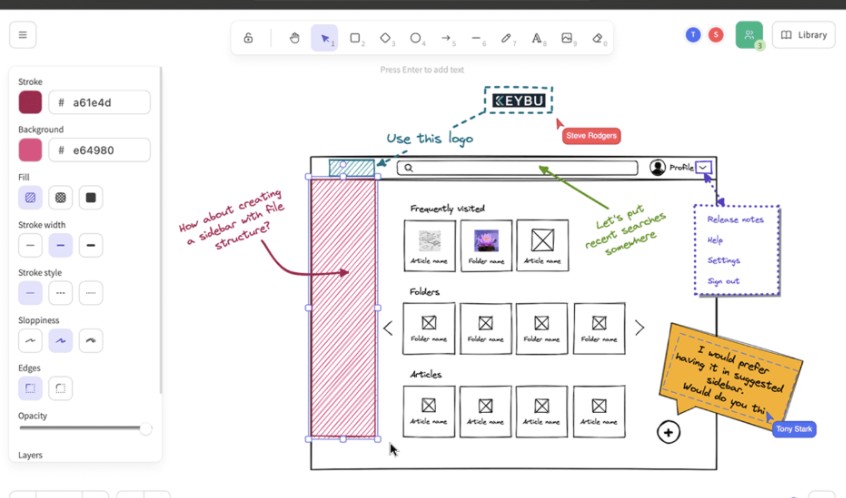The height and width of the screenshot is (498, 846).
Task: Click the Insert image tool
Action: [x=568, y=38]
